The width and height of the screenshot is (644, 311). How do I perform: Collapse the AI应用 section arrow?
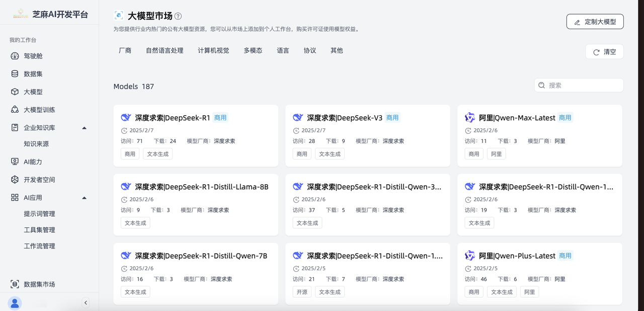[x=84, y=198]
